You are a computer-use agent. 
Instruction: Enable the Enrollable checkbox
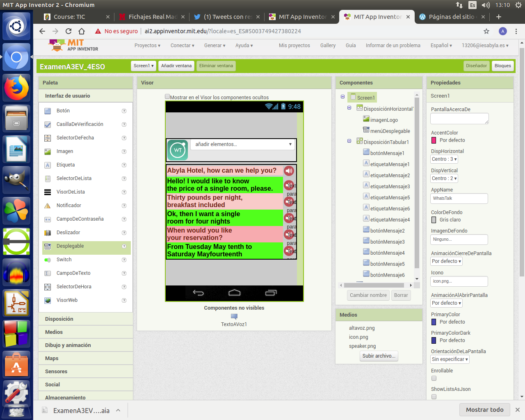(434, 378)
